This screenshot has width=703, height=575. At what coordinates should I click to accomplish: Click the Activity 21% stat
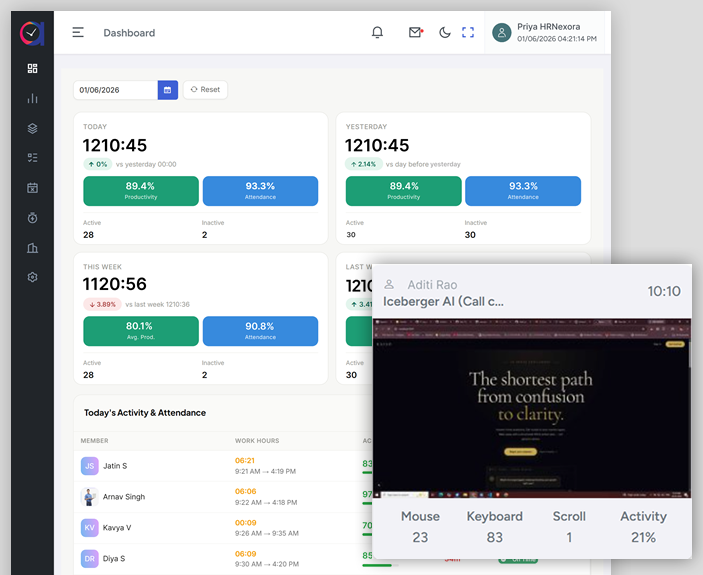point(643,527)
